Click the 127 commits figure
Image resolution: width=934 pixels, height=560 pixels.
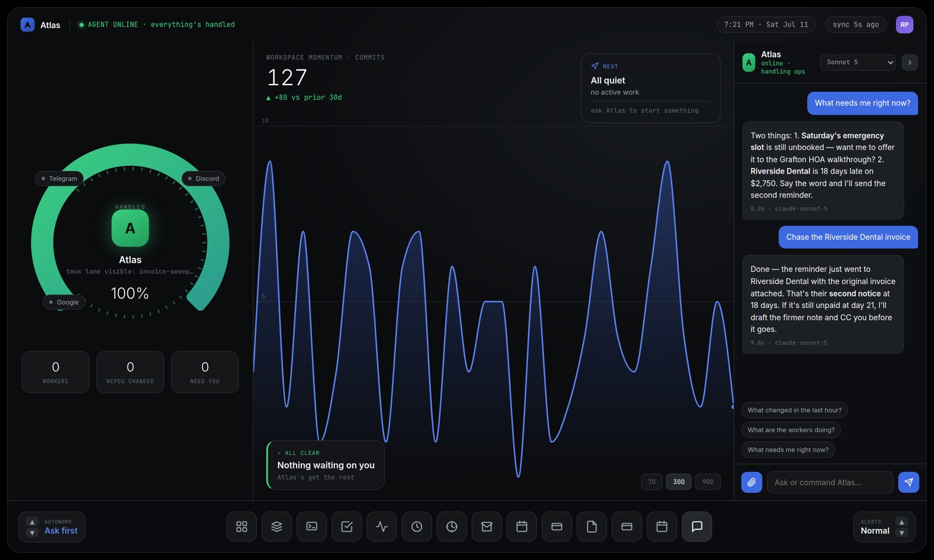click(x=287, y=78)
